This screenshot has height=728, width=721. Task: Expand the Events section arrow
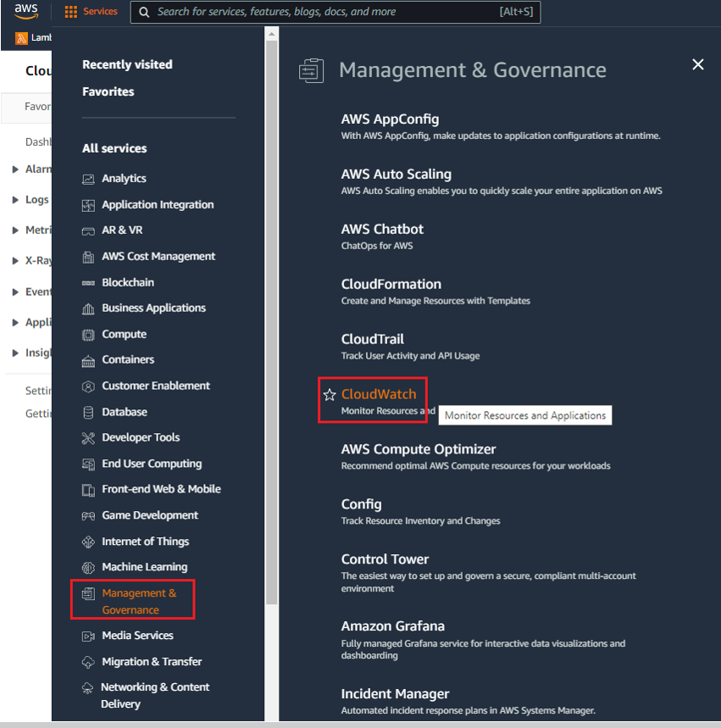pyautogui.click(x=15, y=292)
